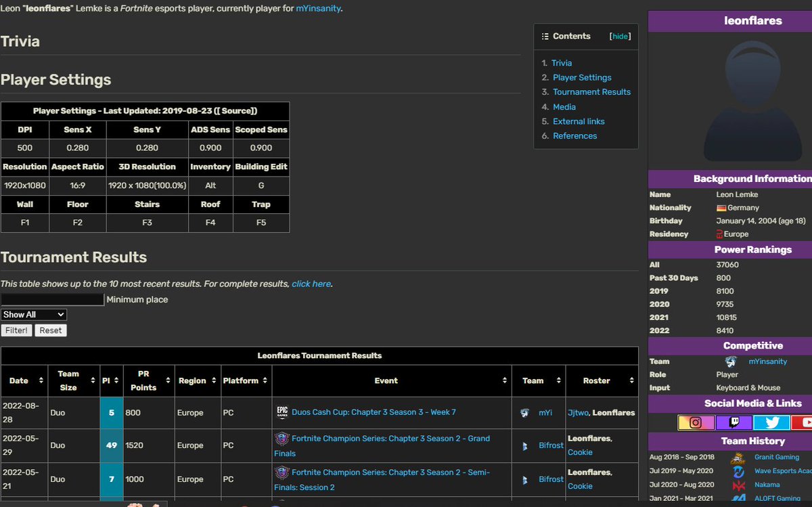Click the Contents list icon
This screenshot has width=812, height=507.
(x=544, y=37)
